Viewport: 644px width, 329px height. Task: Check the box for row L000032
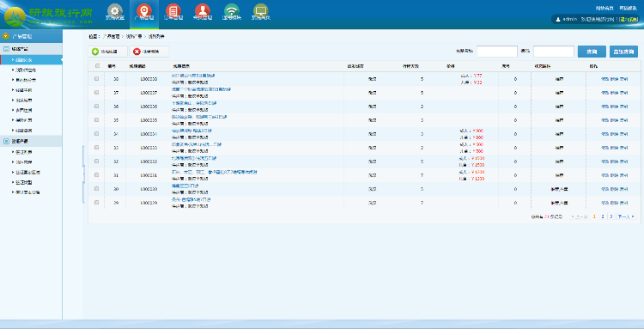coord(97,161)
